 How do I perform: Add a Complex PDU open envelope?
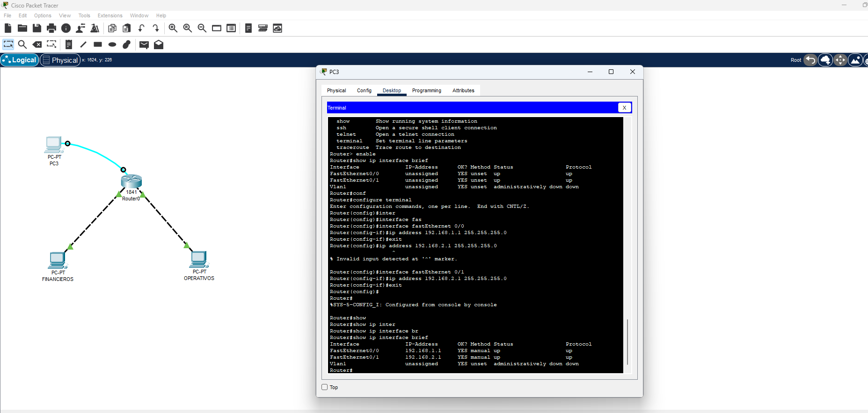159,44
